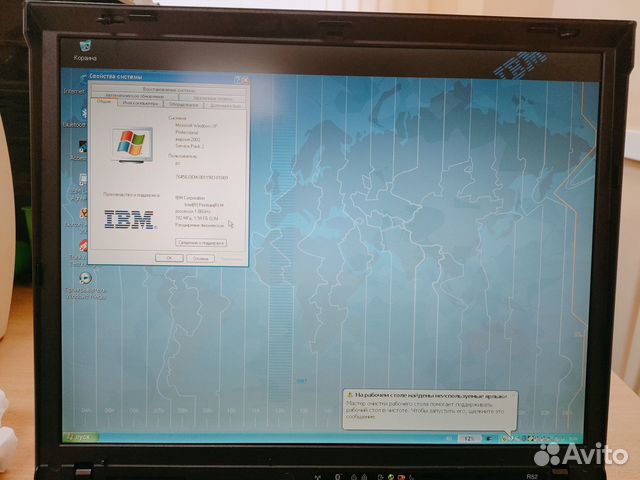Open the Корзина recycle bin icon
Screen dimensions: 640x480
(x=85, y=51)
